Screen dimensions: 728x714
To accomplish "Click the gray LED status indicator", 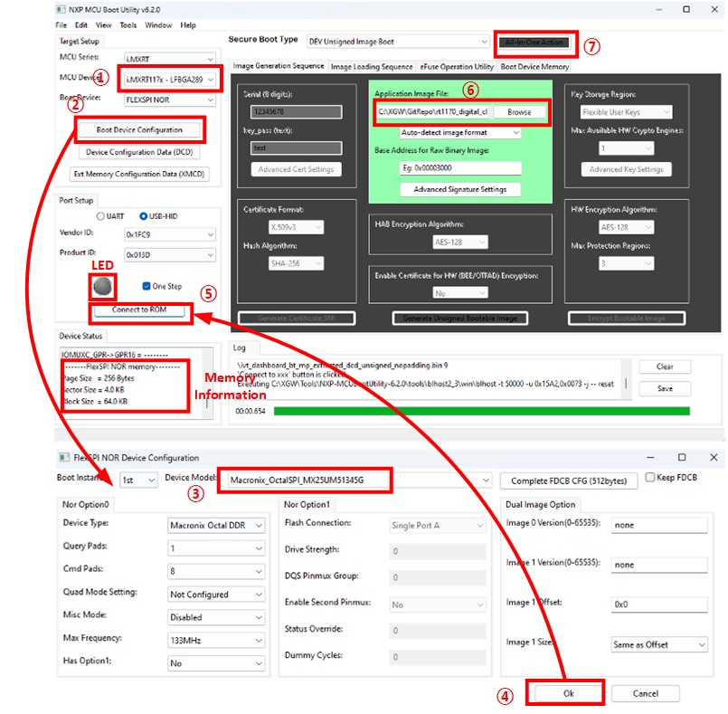I will pyautogui.click(x=105, y=286).
